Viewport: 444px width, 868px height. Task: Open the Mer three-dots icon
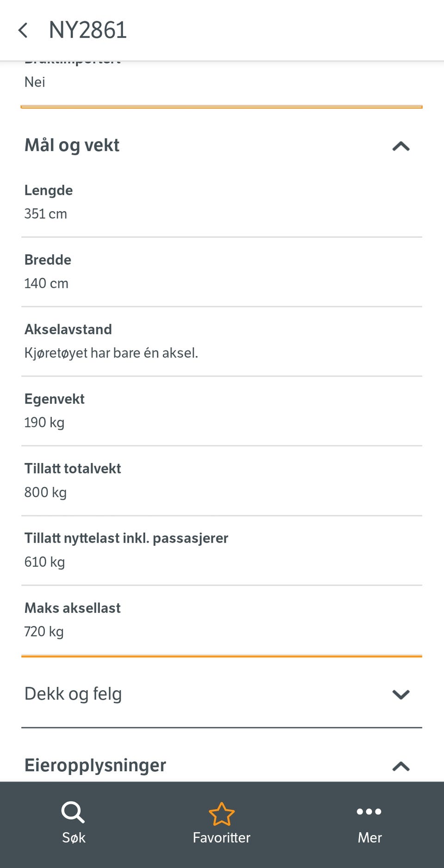[x=369, y=812]
